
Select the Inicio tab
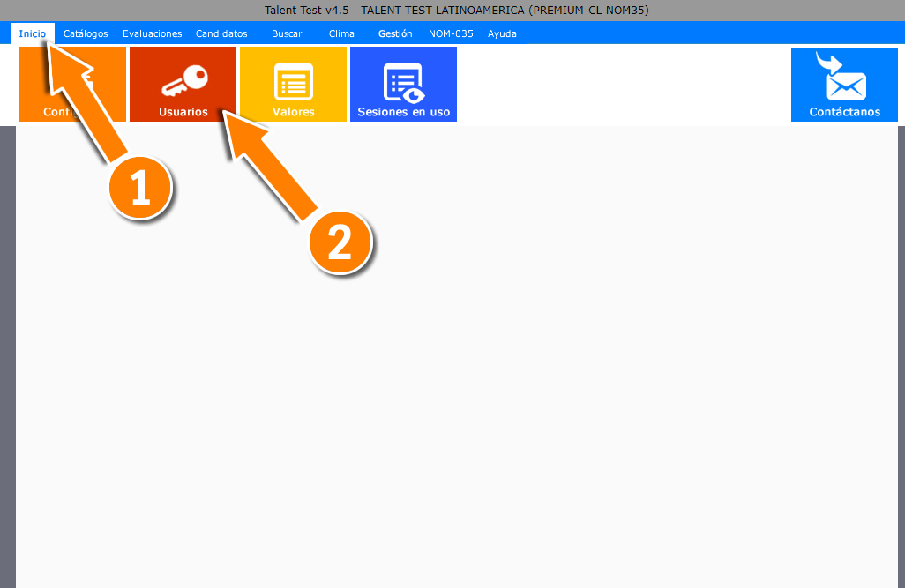coord(33,33)
